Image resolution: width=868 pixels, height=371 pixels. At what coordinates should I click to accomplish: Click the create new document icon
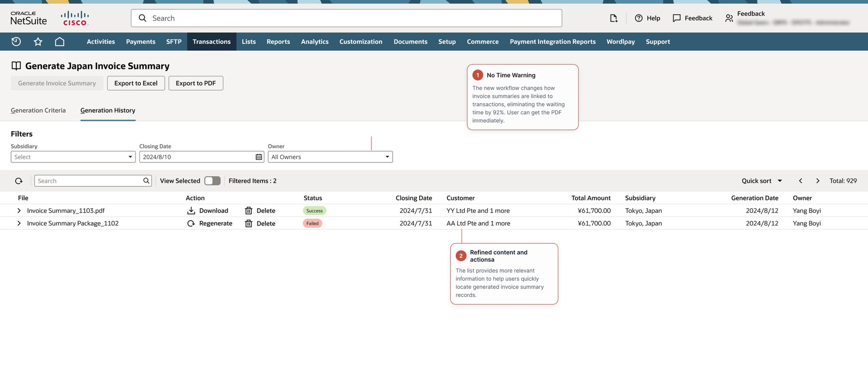coord(613,18)
